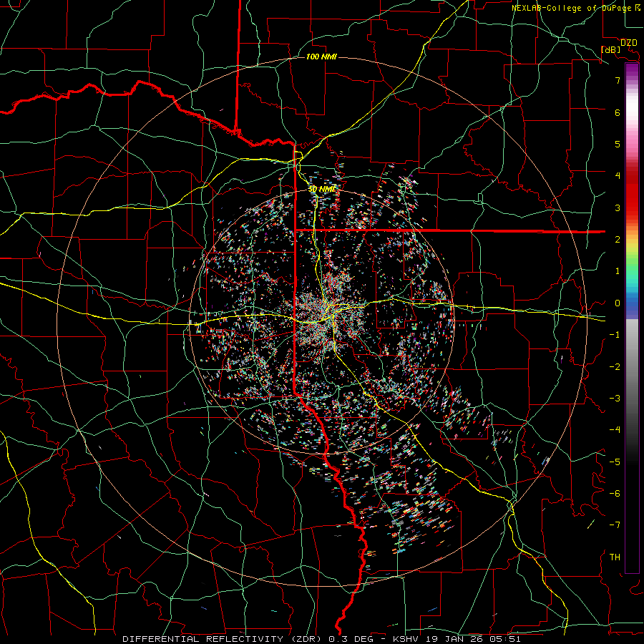
Task: Click the 1 dB scale value
Action: (x=618, y=271)
